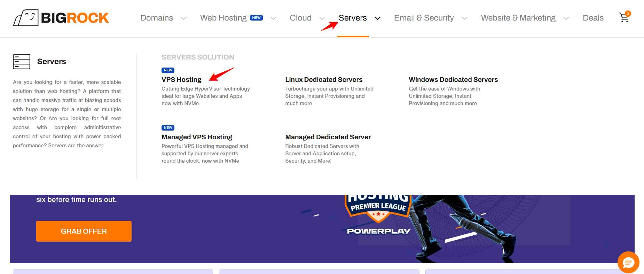Screen dimensions: 644x274
Task: Click the 'Powerful VPS Hosting managed' description
Action: 205,154
